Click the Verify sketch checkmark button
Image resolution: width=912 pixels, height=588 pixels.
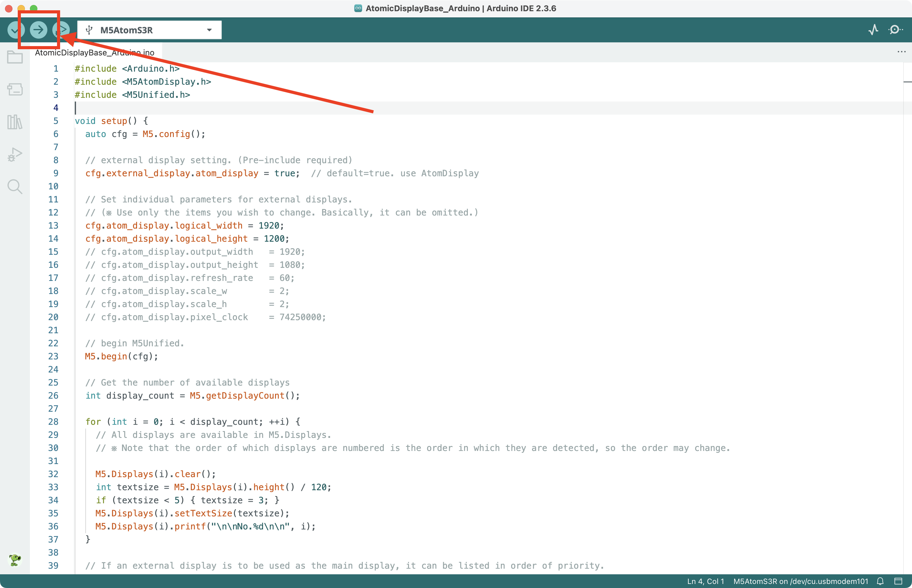pyautogui.click(x=16, y=30)
